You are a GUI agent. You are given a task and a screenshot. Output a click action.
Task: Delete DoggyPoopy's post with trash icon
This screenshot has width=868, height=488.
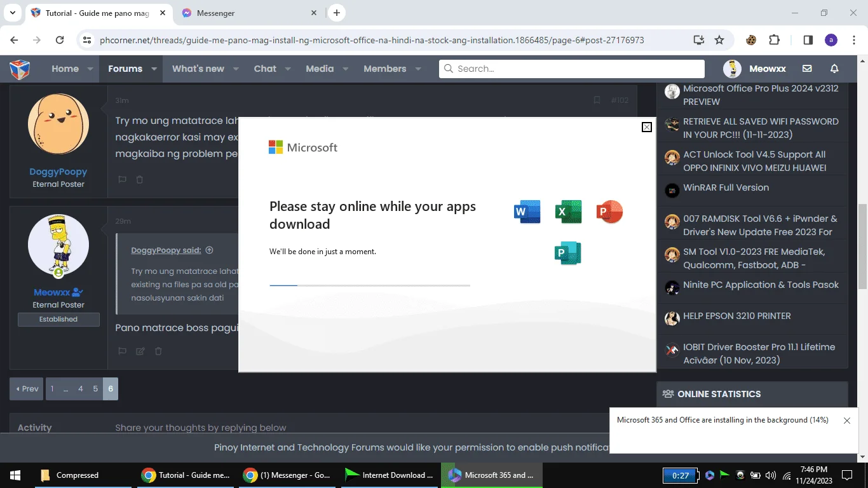(140, 180)
